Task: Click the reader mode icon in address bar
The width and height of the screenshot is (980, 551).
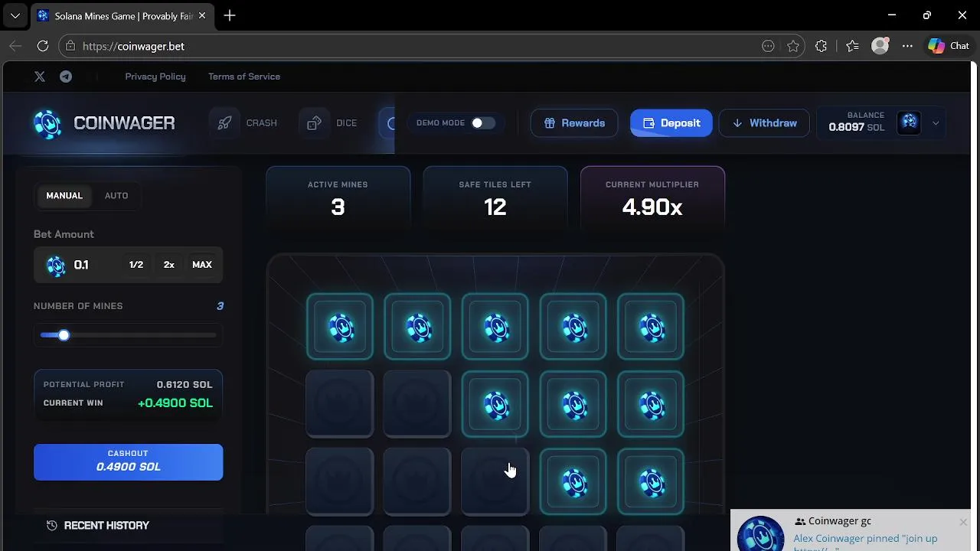Action: pyautogui.click(x=768, y=46)
